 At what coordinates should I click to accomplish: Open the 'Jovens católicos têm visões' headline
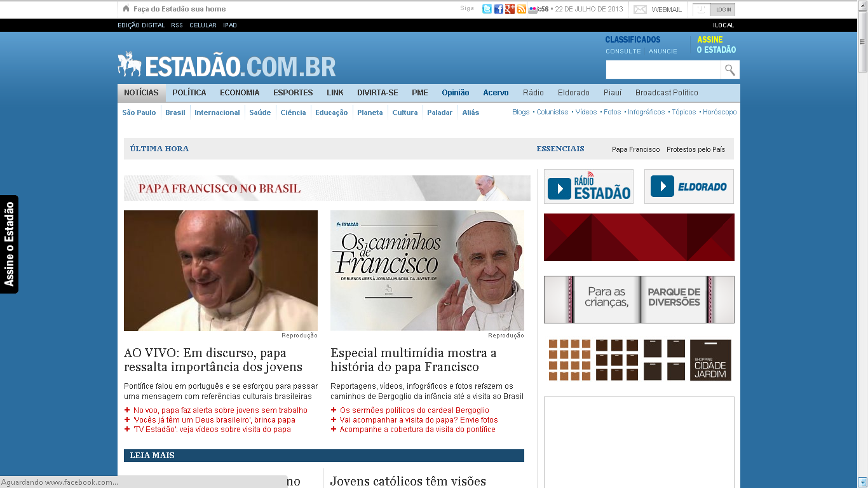[x=408, y=482]
